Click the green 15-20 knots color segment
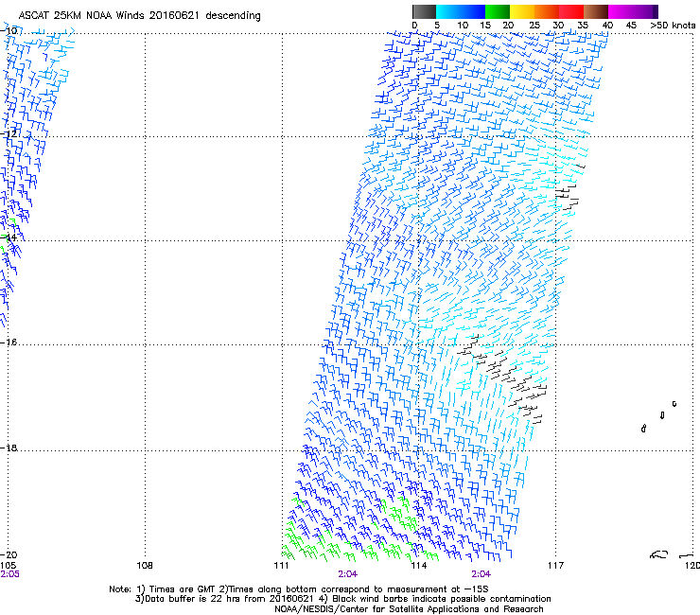Viewport: 700px width, 615px height. click(498, 11)
